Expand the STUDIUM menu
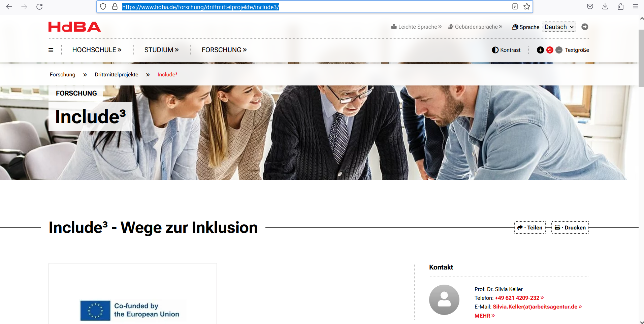644x324 pixels. pyautogui.click(x=162, y=50)
